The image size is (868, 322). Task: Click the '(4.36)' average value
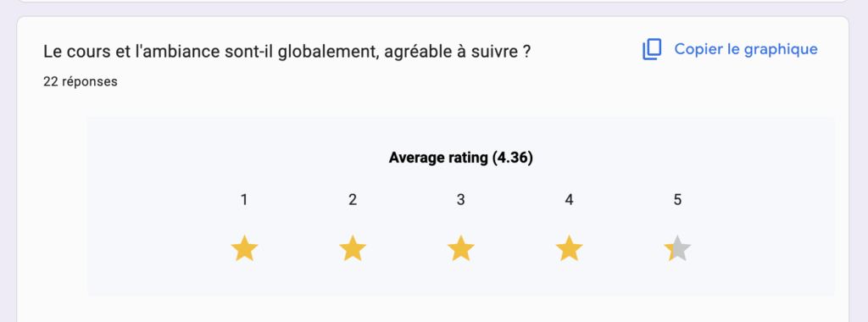(513, 158)
